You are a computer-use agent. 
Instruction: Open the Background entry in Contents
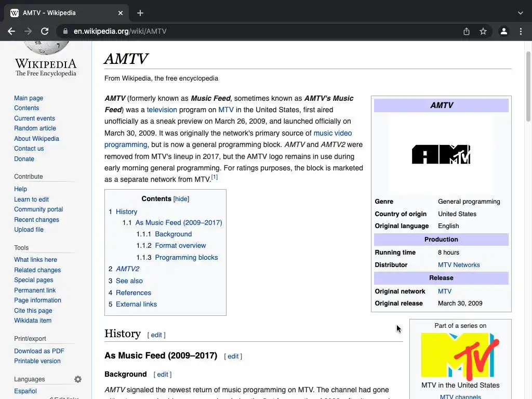pyautogui.click(x=174, y=234)
